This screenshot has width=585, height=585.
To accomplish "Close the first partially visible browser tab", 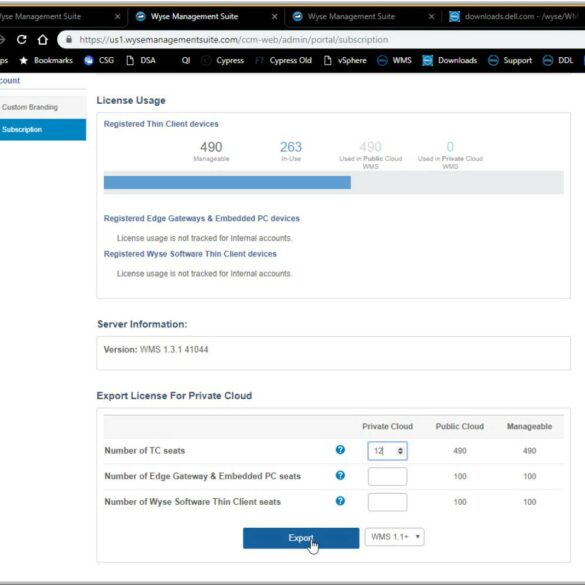I will 117,16.
